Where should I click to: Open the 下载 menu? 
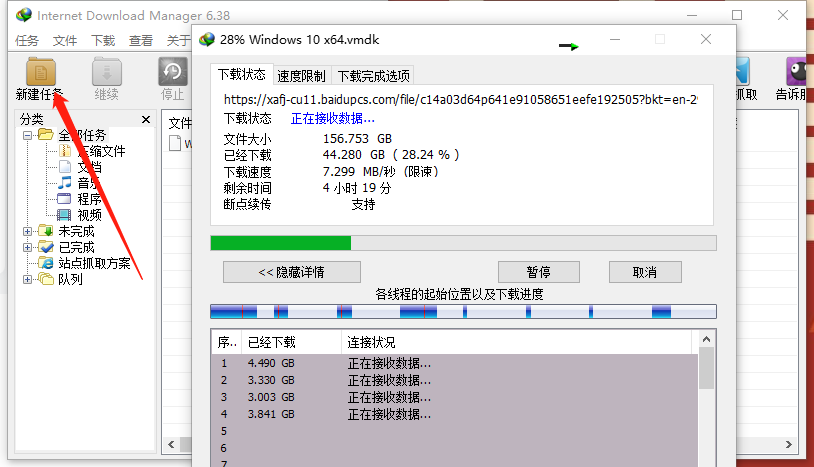(x=103, y=40)
